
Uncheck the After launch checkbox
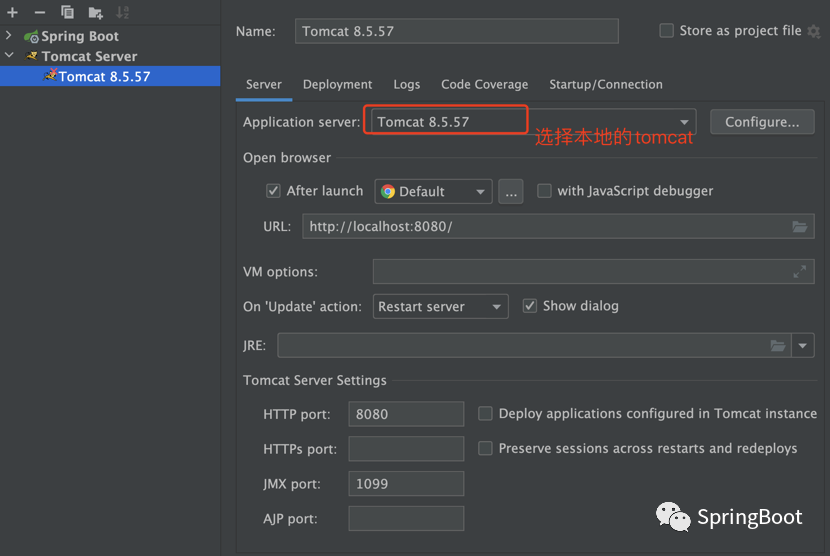[273, 191]
